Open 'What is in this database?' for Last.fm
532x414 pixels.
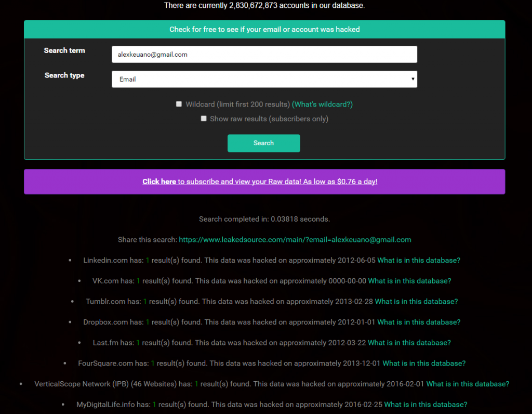click(x=409, y=343)
